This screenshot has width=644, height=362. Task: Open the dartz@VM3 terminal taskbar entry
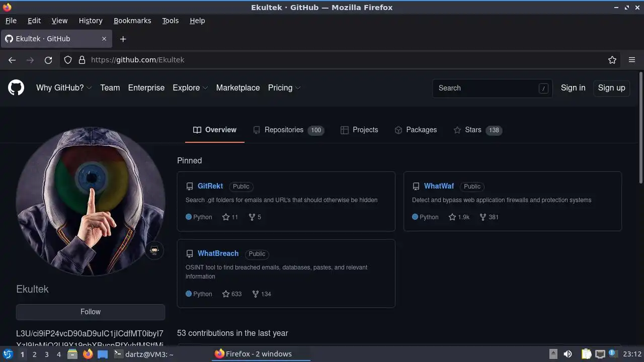143,354
